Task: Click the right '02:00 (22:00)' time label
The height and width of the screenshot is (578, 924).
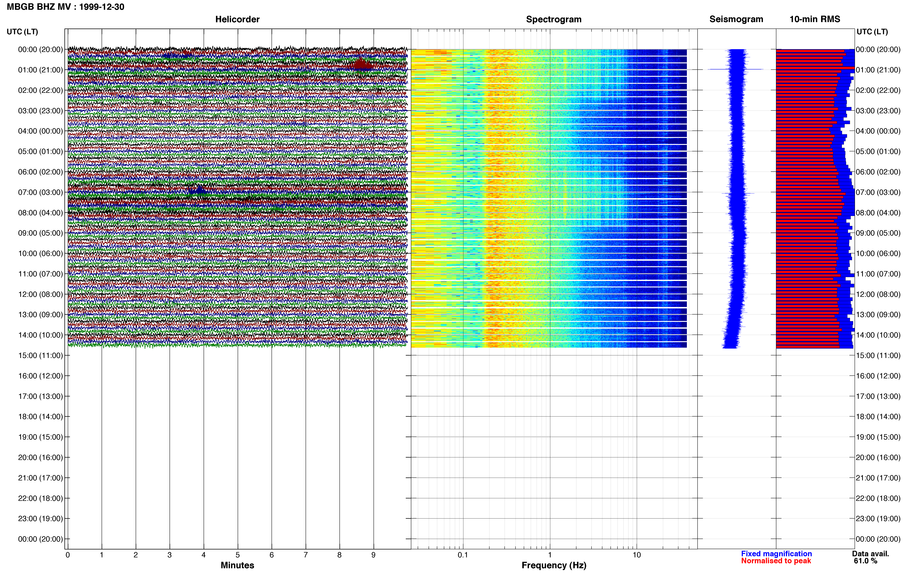Action: pos(878,91)
